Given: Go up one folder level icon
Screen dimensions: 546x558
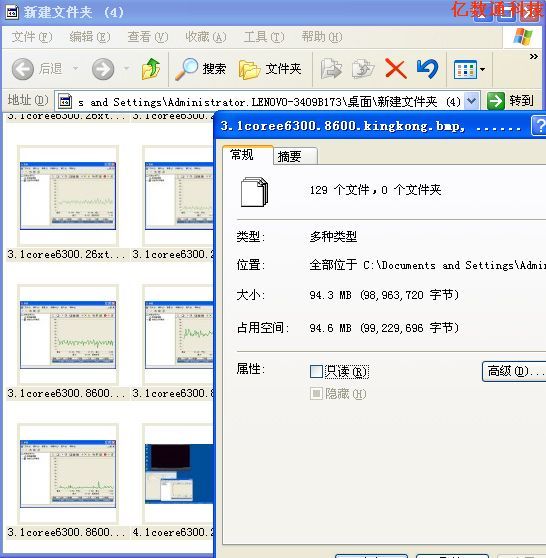Looking at the screenshot, I should click(x=151, y=68).
